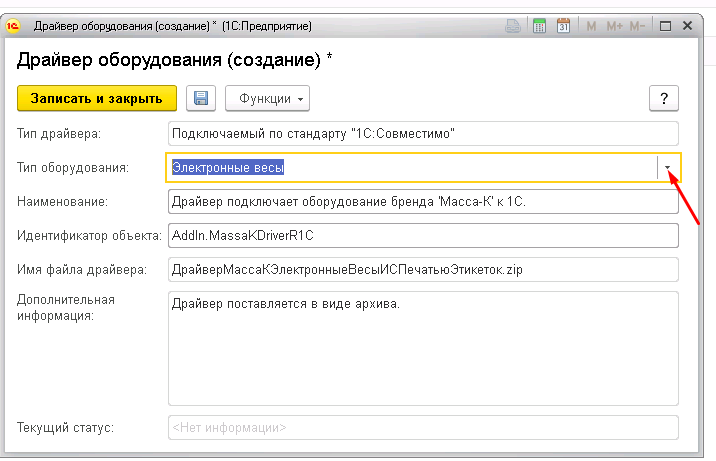Screen dimensions: 716x461
Task: Maximize the driver creation window
Action: (x=665, y=26)
